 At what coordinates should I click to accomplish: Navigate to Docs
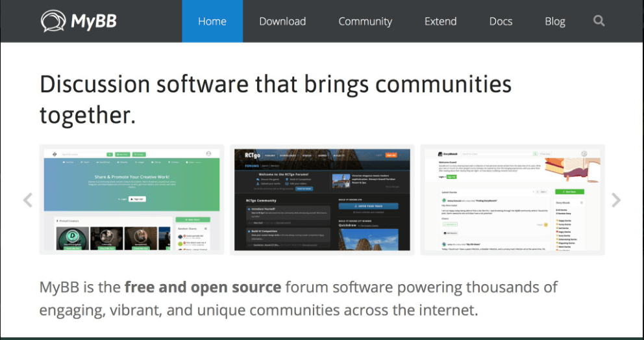501,21
